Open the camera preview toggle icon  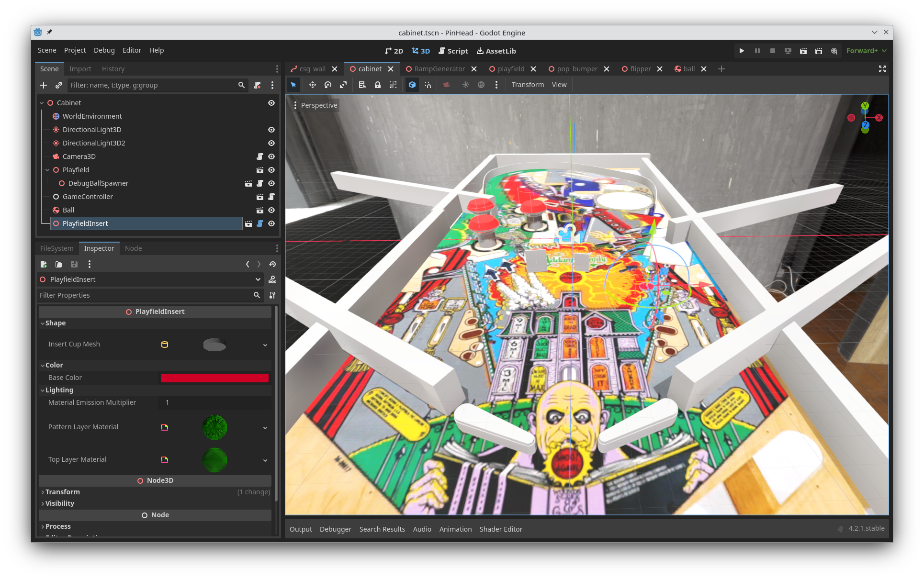point(446,85)
